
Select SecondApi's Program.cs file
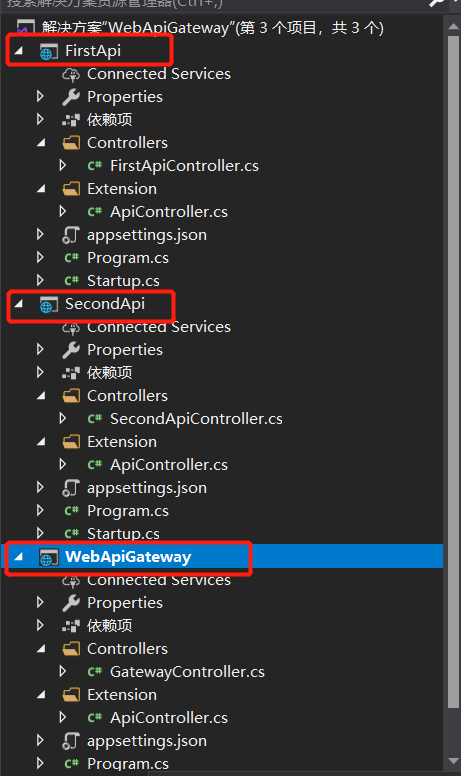point(128,511)
